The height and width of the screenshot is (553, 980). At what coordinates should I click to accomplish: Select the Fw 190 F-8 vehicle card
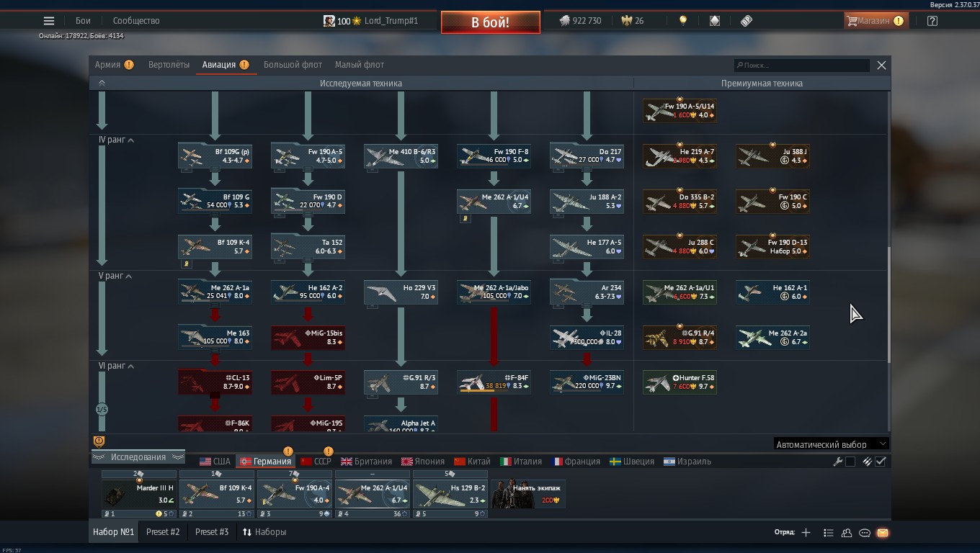pos(494,156)
